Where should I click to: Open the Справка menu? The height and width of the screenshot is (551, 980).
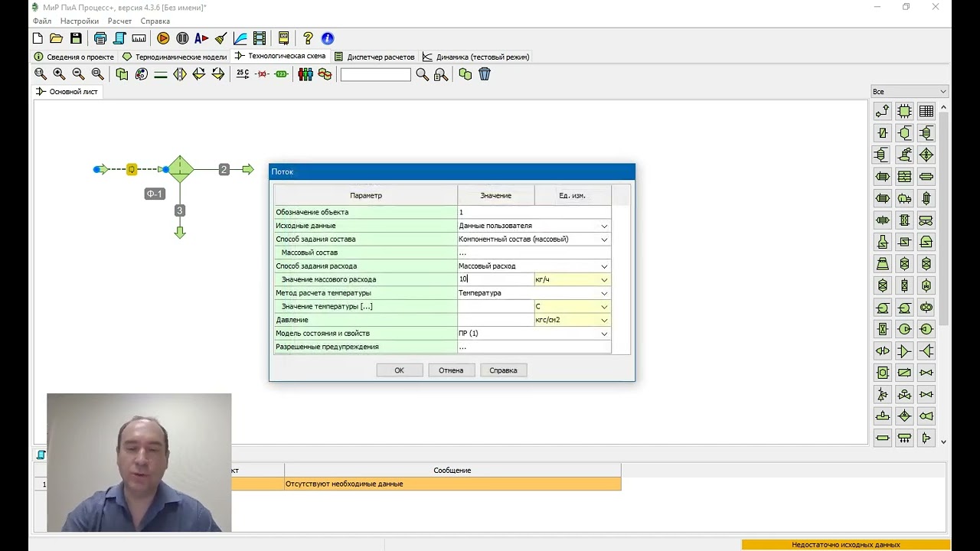[155, 21]
